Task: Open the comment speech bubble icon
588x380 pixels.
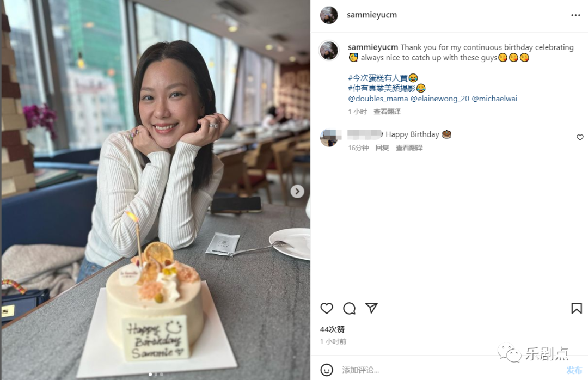Action: coord(349,308)
